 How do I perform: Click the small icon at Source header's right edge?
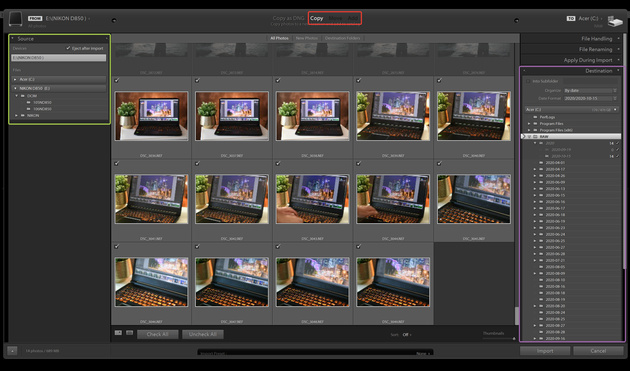click(x=106, y=39)
